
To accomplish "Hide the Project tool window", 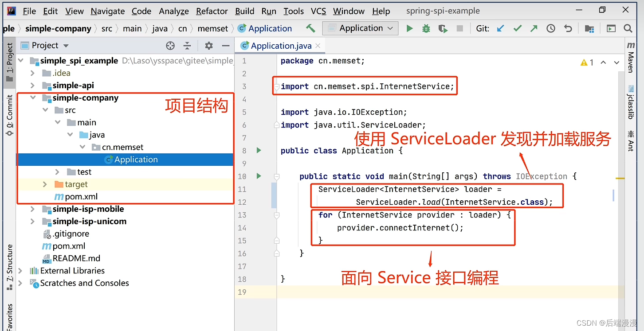I will pyautogui.click(x=225, y=45).
